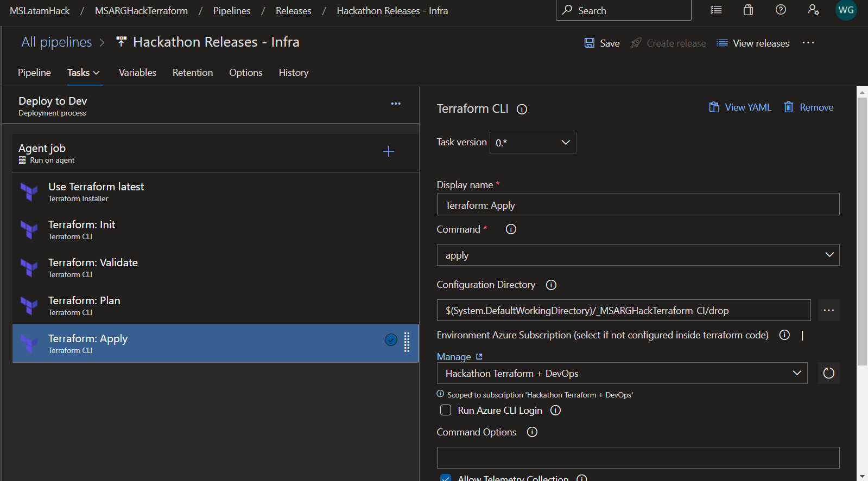The width and height of the screenshot is (868, 481).
Task: Click the Hackathon Releases - Infra breadcrumb
Action: tap(392, 11)
